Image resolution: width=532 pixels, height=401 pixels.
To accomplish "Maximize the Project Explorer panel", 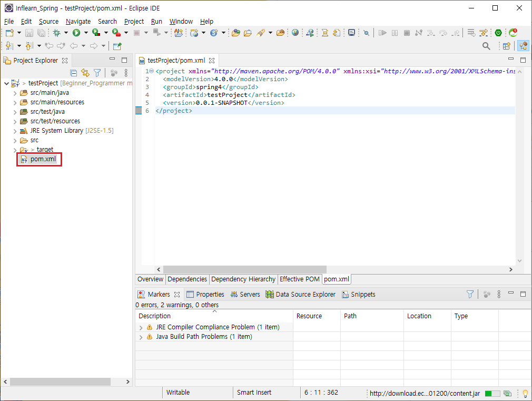I will (124, 60).
